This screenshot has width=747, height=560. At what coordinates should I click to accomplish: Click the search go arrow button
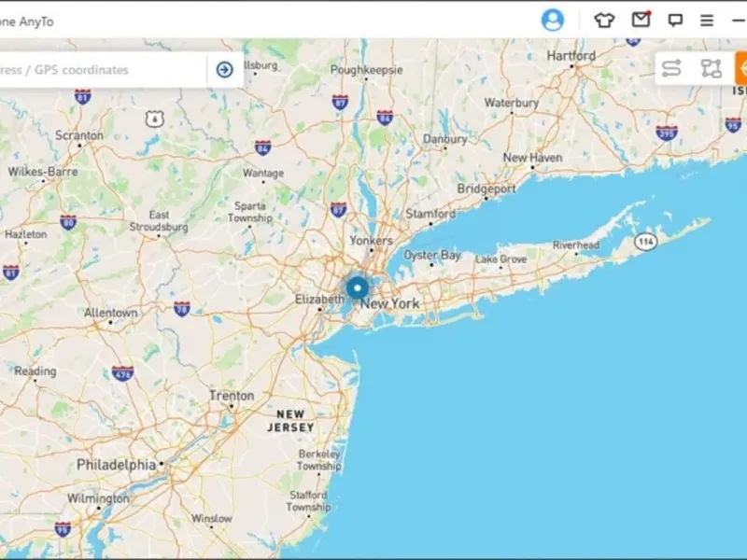(x=225, y=69)
